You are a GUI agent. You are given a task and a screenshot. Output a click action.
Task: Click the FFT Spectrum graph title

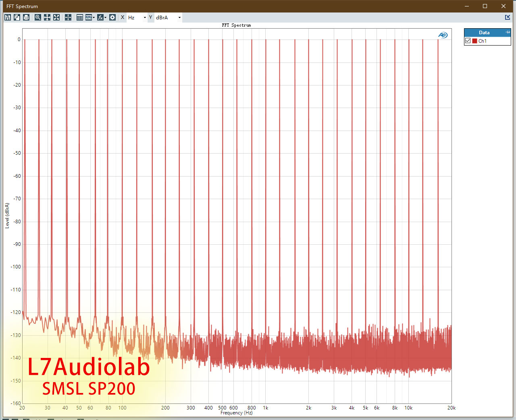pyautogui.click(x=236, y=25)
